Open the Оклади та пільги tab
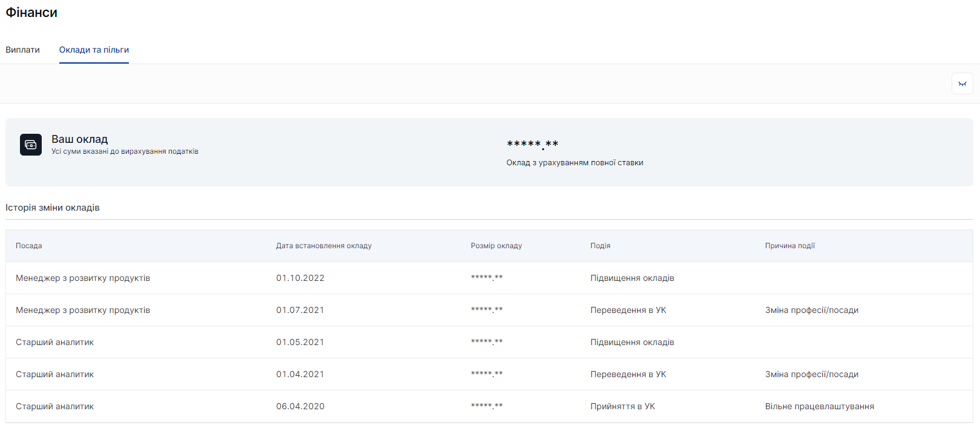This screenshot has width=980, height=428. pos(94,50)
